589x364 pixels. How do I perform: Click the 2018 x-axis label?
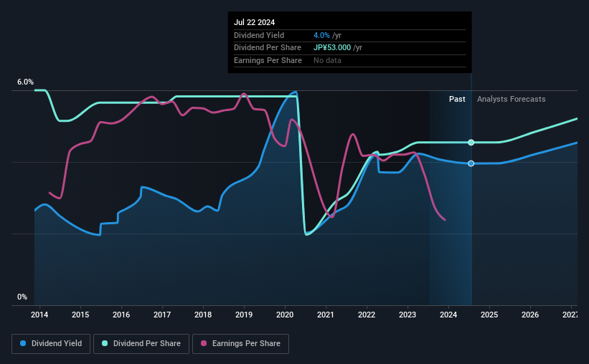203,315
